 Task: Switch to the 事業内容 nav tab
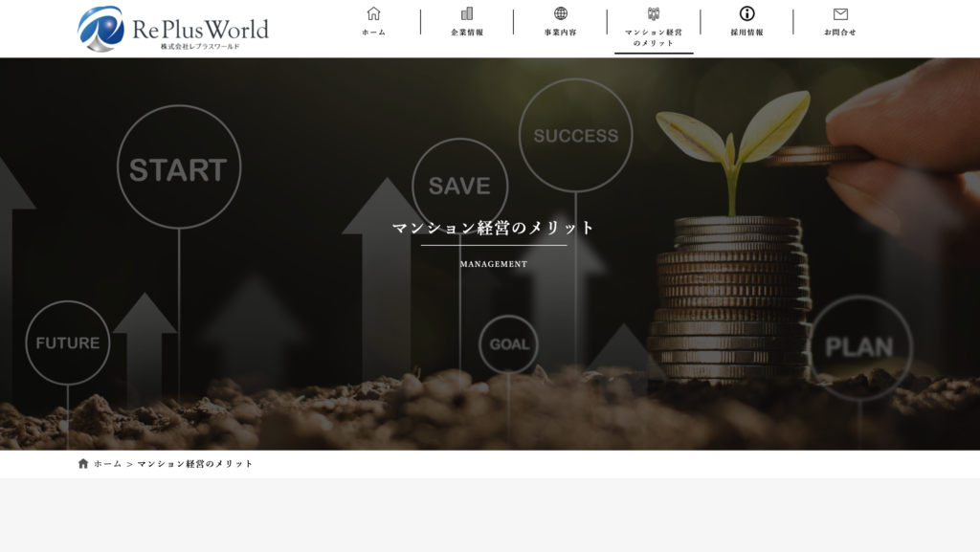(559, 31)
